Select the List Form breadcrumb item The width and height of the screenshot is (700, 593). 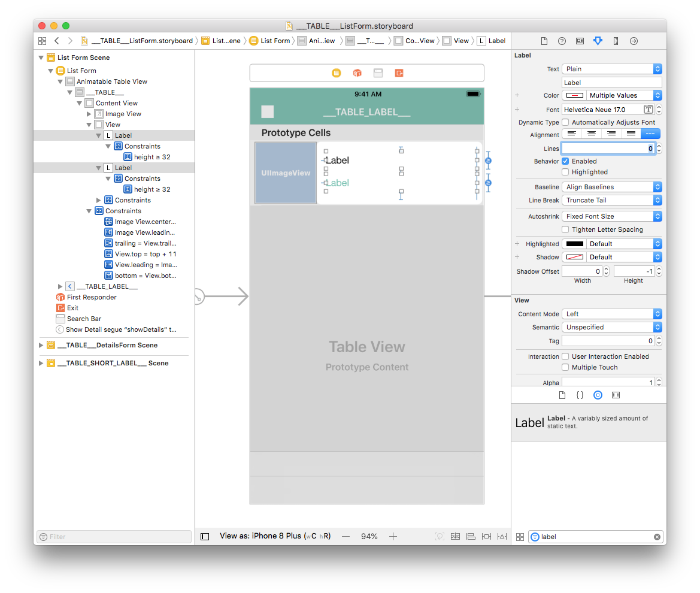pyautogui.click(x=269, y=41)
